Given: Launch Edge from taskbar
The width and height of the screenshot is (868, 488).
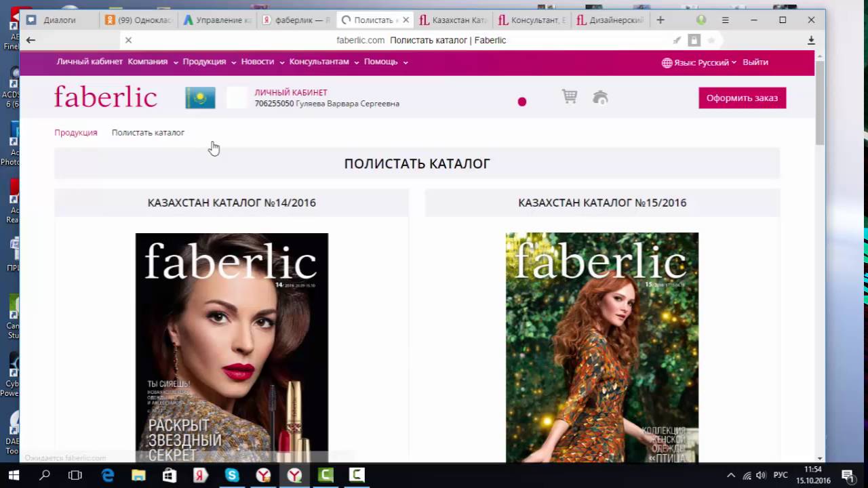Looking at the screenshot, I should pos(108,475).
